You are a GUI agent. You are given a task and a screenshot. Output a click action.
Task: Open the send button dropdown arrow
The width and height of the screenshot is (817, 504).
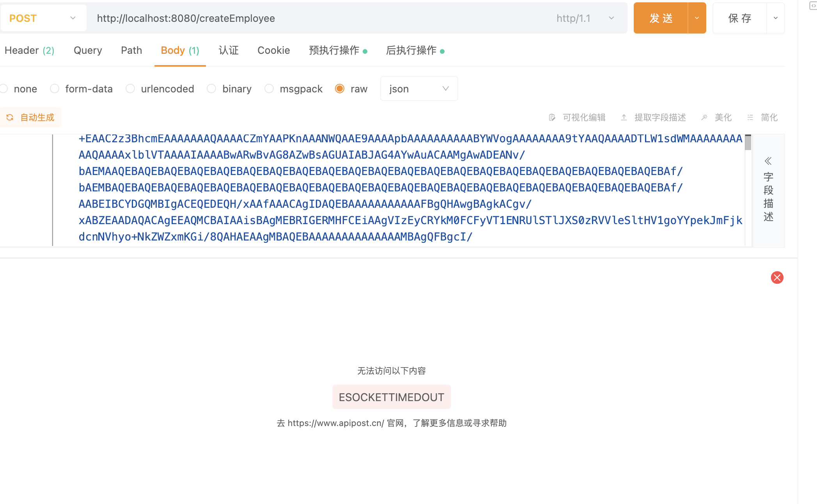click(x=697, y=18)
